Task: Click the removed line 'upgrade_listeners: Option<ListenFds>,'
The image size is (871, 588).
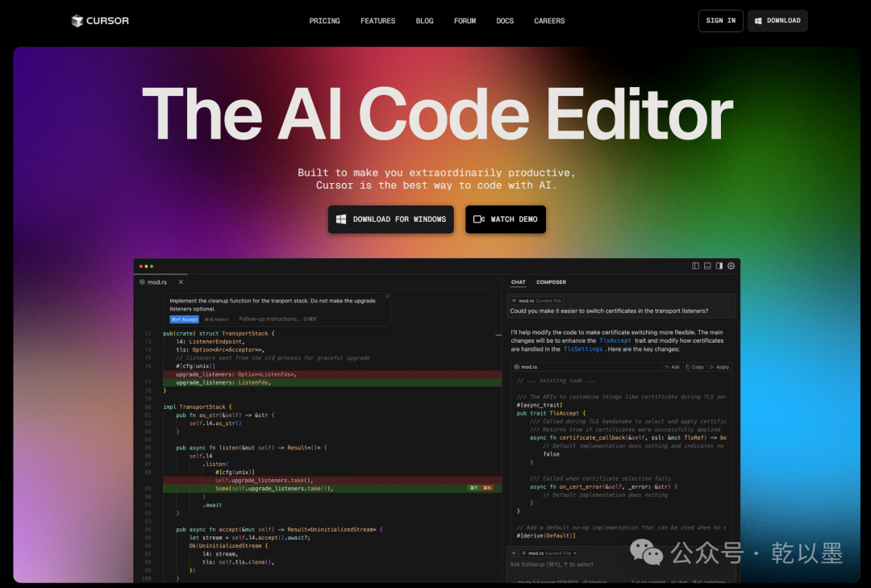Action: (x=236, y=374)
